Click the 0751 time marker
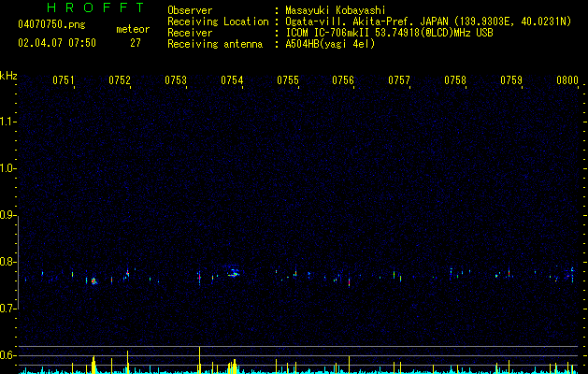Viewport: 588px width, 374px height. [x=64, y=80]
